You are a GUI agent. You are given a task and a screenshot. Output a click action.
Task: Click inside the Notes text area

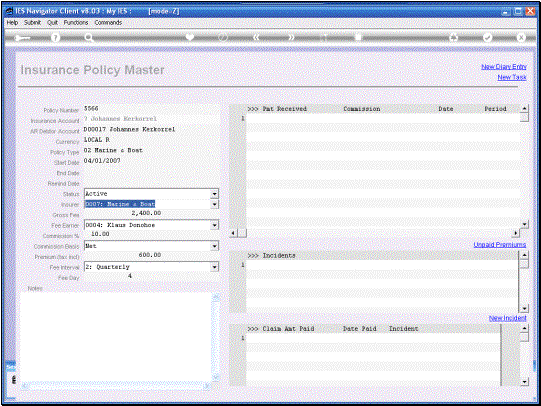pyautogui.click(x=116, y=337)
